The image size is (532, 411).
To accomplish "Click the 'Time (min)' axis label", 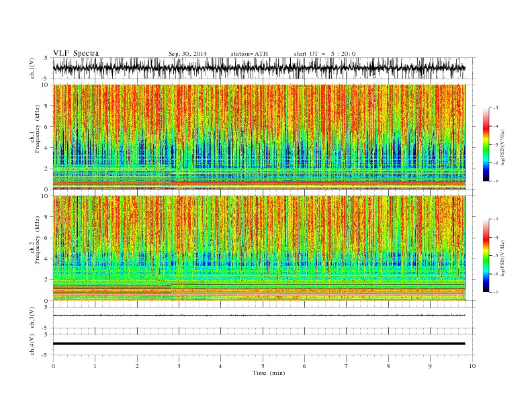I will 269,373.
